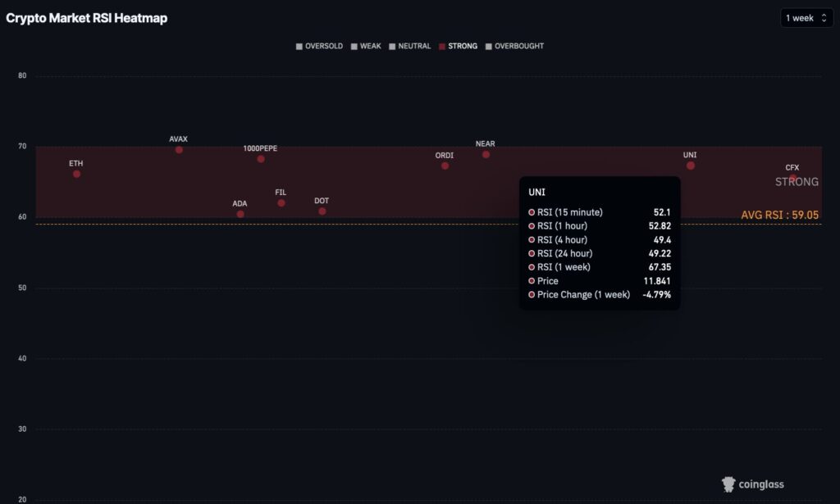
Task: Click the ORDI data point
Action: [x=445, y=166]
